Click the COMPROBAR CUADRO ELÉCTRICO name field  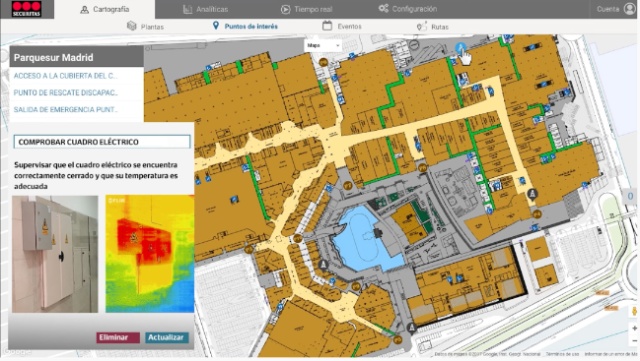[102, 142]
